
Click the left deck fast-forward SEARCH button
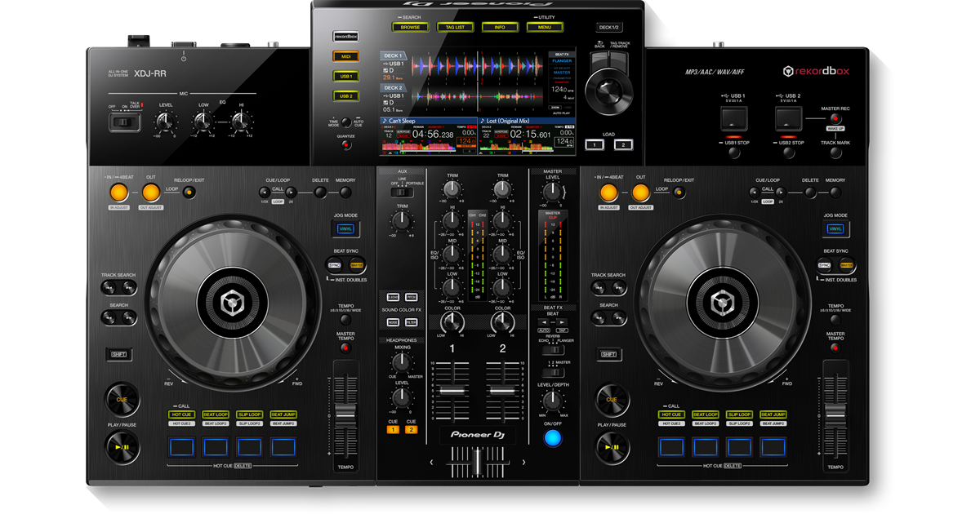tap(128, 318)
